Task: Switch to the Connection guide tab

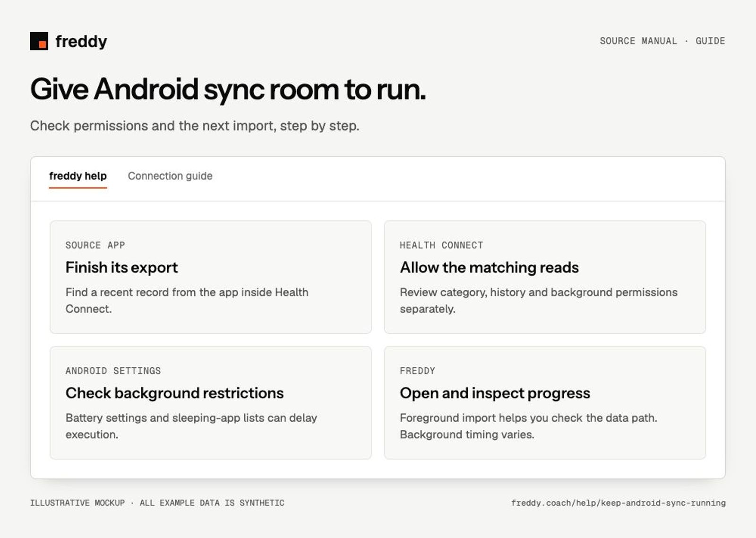Action: tap(170, 176)
